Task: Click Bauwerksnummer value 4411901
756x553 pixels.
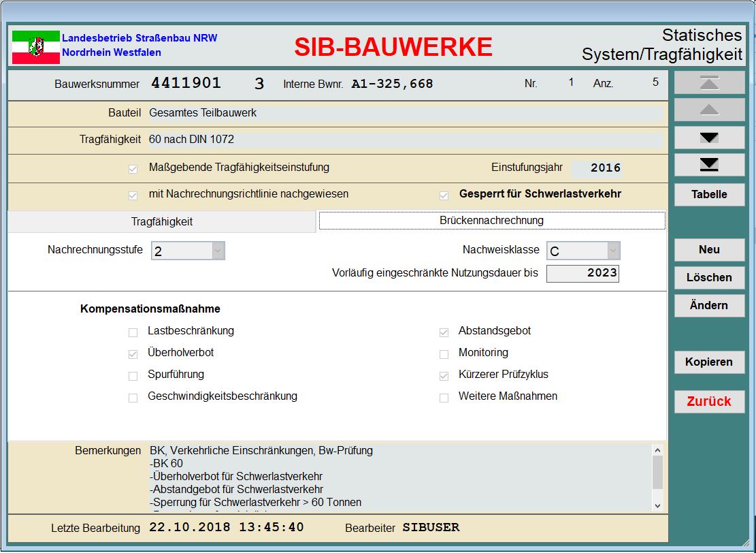Action: 186,84
